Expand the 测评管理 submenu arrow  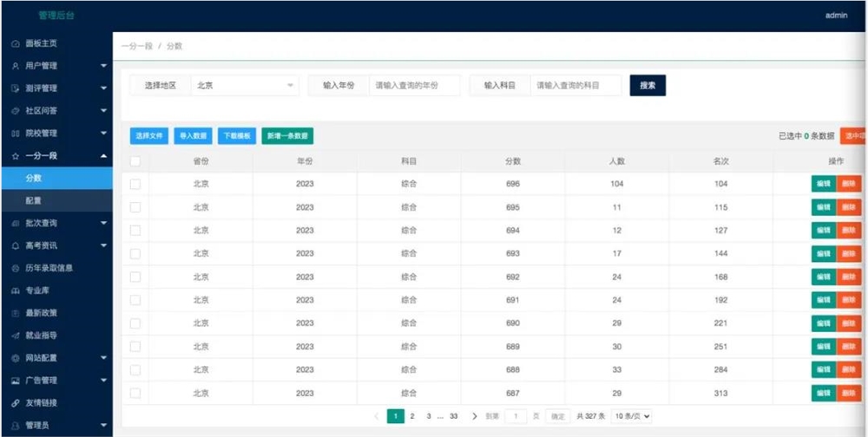(103, 88)
